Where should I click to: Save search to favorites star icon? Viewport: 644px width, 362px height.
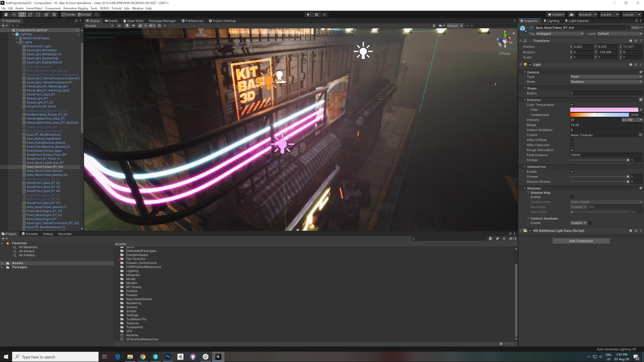coord(504,239)
